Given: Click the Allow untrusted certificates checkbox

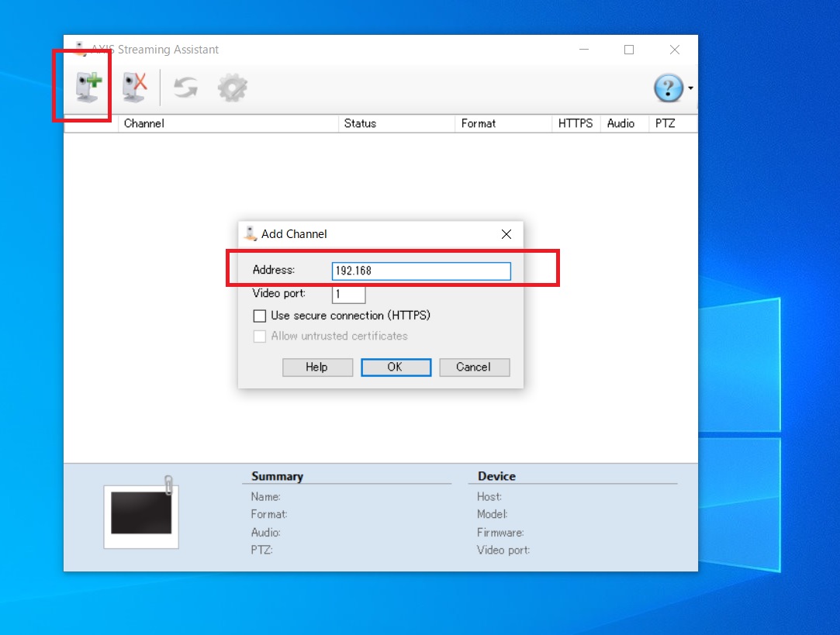Looking at the screenshot, I should coord(259,336).
